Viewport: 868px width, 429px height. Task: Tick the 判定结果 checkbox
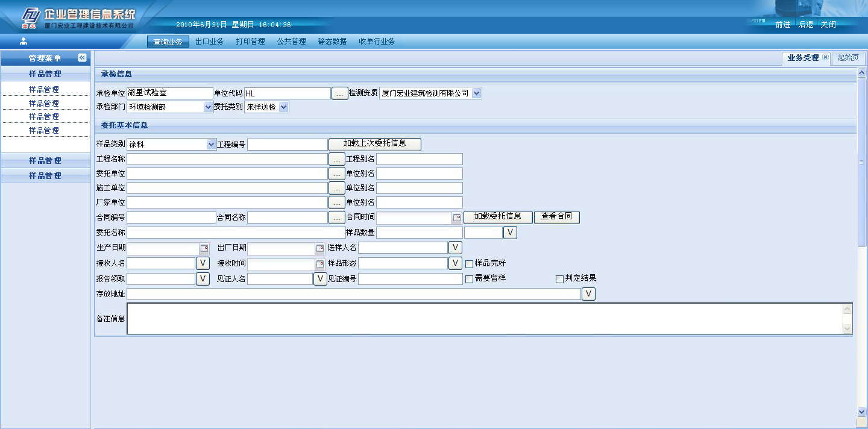coord(559,279)
